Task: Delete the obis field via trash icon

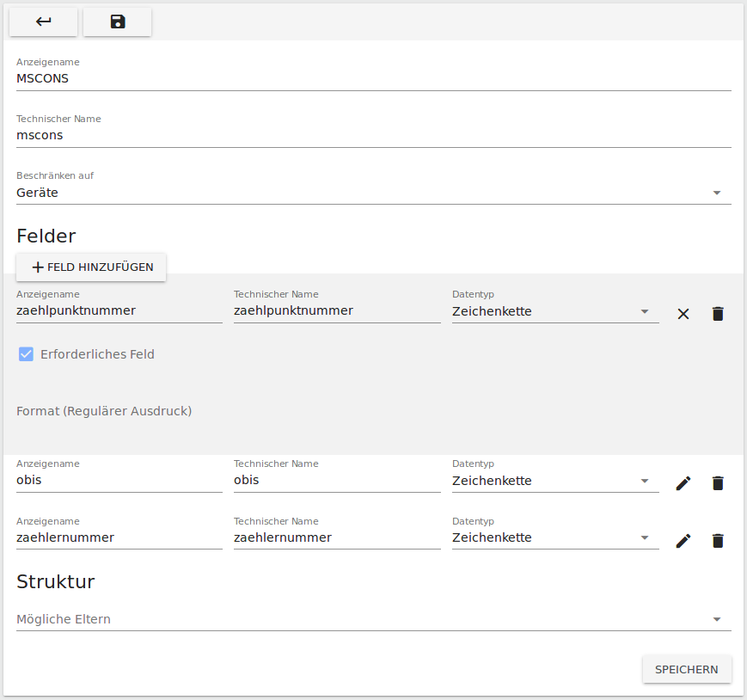Action: pyautogui.click(x=718, y=483)
